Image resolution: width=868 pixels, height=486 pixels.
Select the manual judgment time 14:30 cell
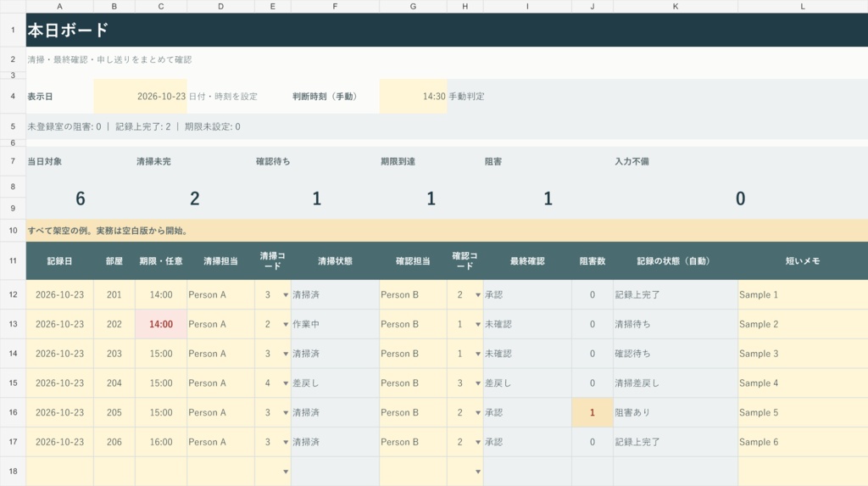(x=413, y=97)
